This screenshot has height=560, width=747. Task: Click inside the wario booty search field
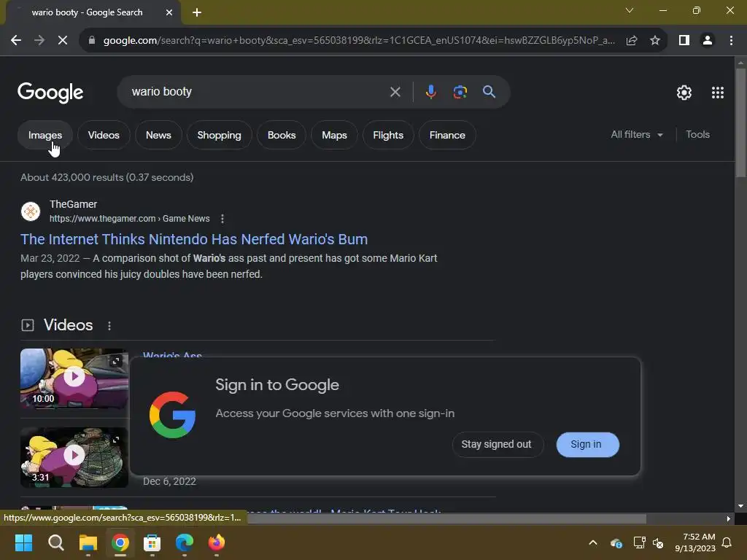click(258, 92)
